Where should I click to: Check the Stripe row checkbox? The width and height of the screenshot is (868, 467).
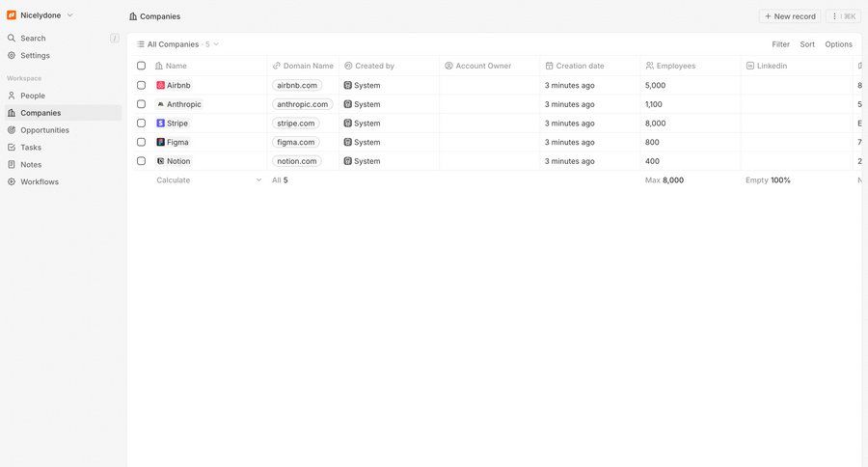(141, 123)
